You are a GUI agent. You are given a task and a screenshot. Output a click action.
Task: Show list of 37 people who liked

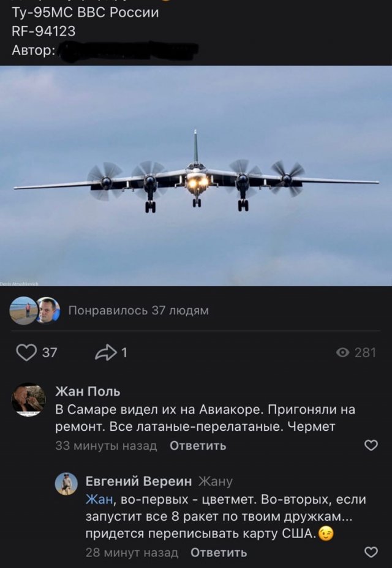(138, 311)
